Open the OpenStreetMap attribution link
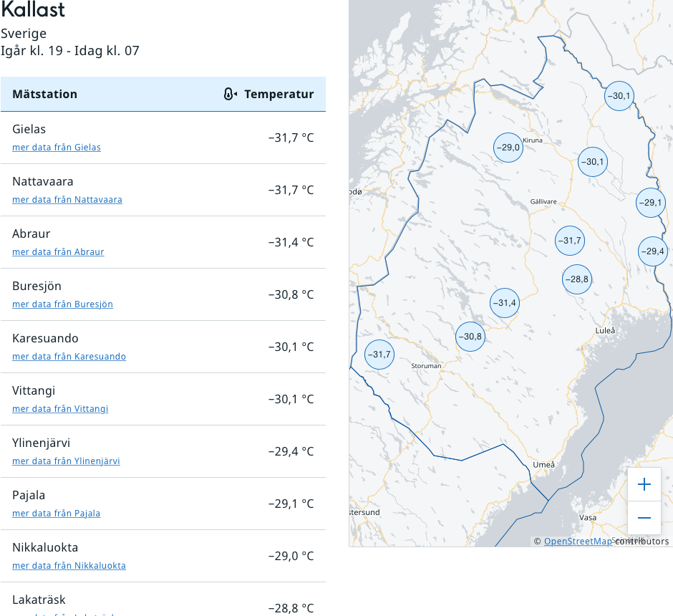 578,542
